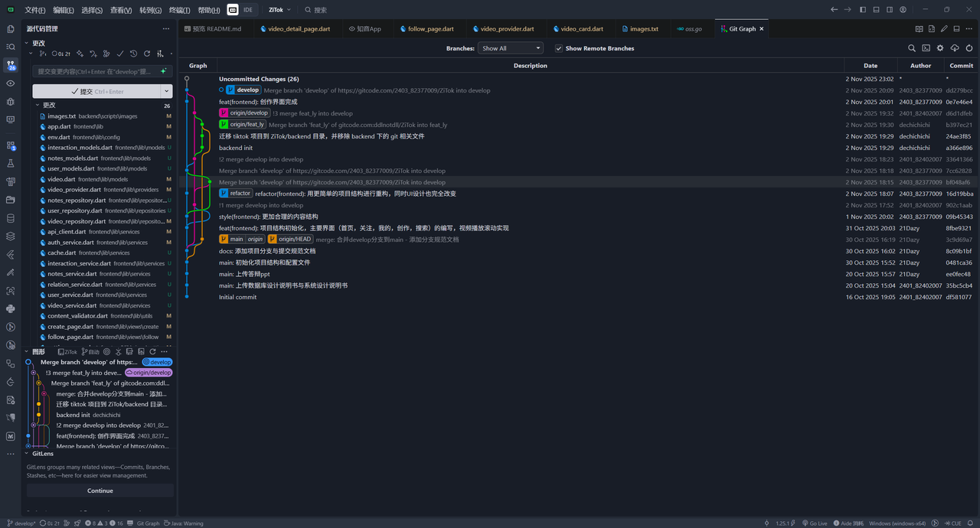
Task: Navigate forward with the right arrow
Action: (x=848, y=10)
